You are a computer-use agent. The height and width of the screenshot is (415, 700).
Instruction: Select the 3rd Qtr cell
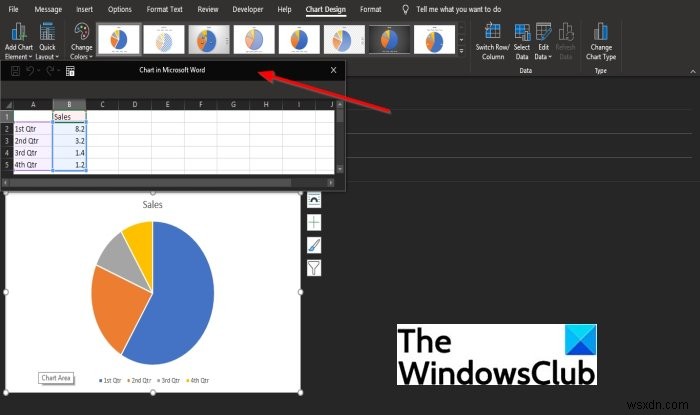[33, 153]
